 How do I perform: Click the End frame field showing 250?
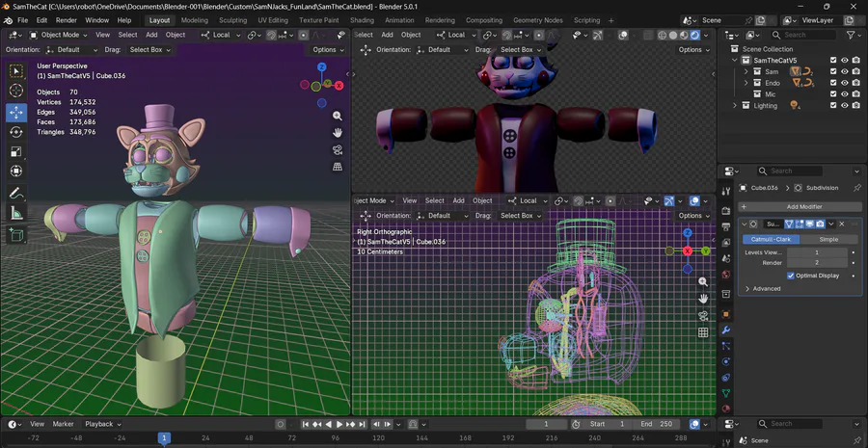coord(659,424)
